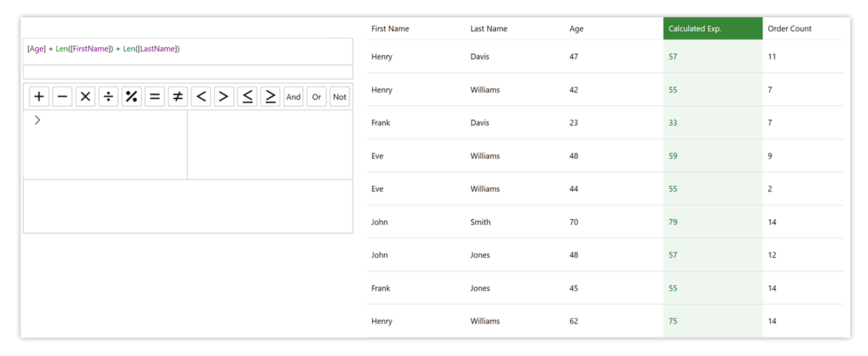Insert the divide operator
The height and width of the screenshot is (356, 868).
click(108, 97)
